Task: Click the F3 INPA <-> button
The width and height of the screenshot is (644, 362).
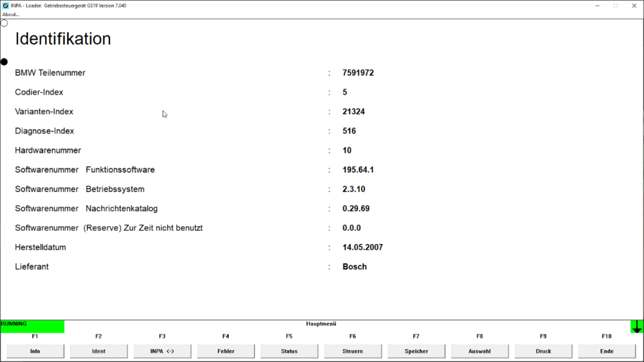Action: (162, 351)
